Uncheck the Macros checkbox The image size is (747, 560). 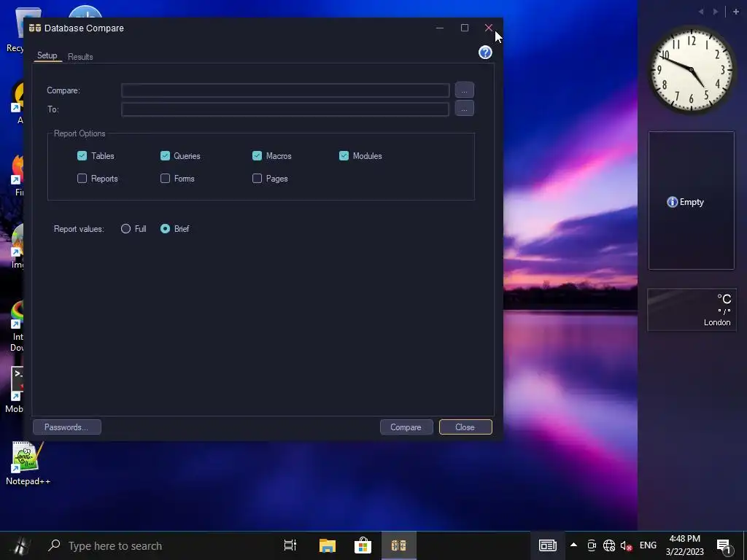click(x=257, y=156)
